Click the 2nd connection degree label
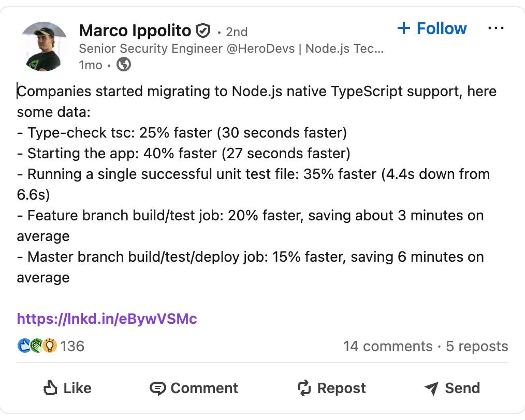 pyautogui.click(x=238, y=32)
